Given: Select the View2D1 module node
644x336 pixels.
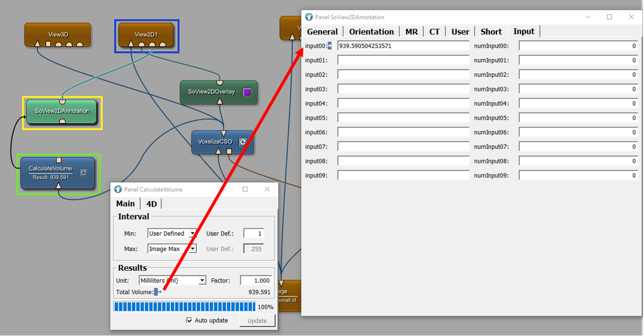Looking at the screenshot, I should pyautogui.click(x=146, y=34).
